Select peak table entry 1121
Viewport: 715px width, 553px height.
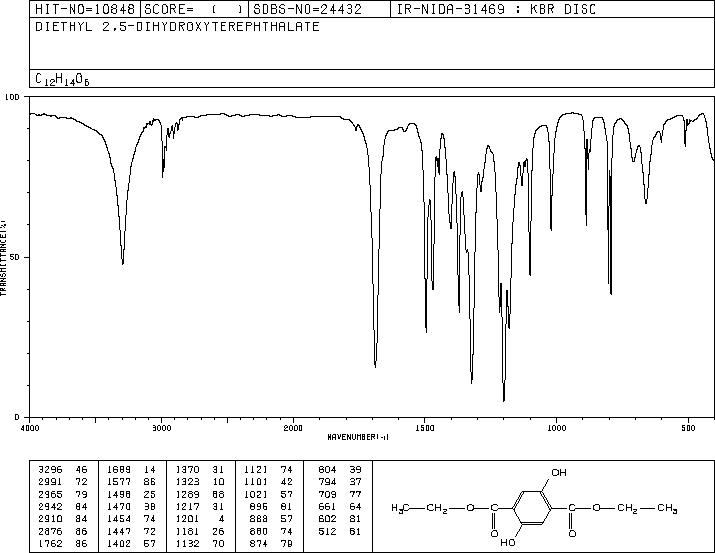256,470
